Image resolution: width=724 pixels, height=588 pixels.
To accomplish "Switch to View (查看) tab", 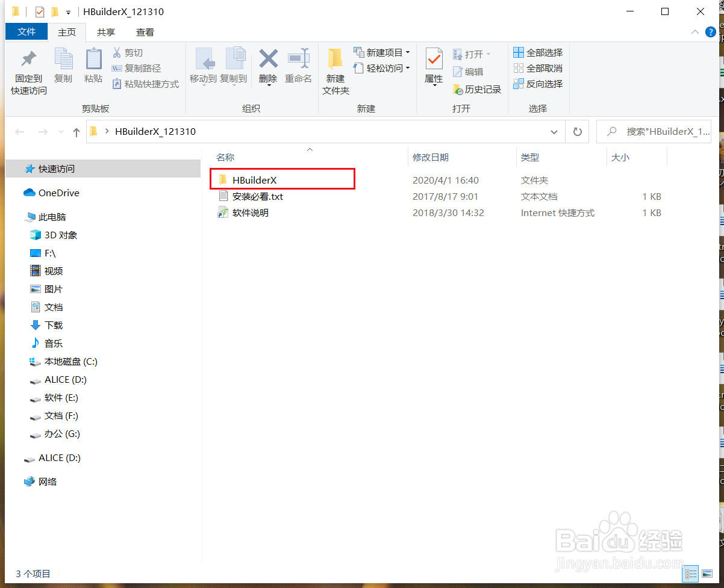I will tap(145, 32).
